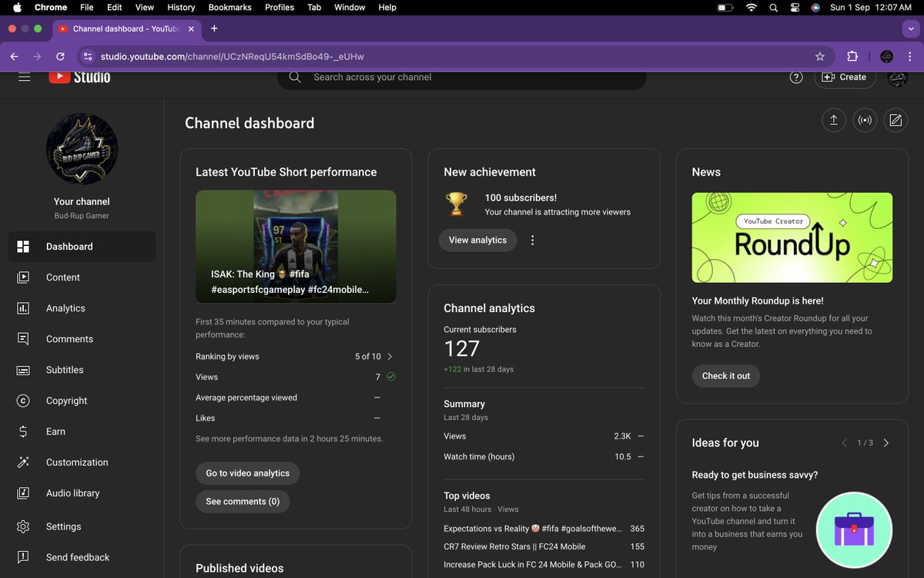Screen dimensions: 924x578
Task: Open the three-dot menu in New achievement
Action: click(532, 240)
